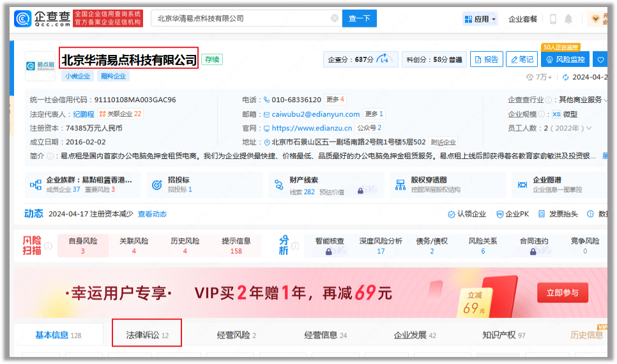617x364 pixels.
Task: Click the email envelope icon
Action: coord(267,114)
